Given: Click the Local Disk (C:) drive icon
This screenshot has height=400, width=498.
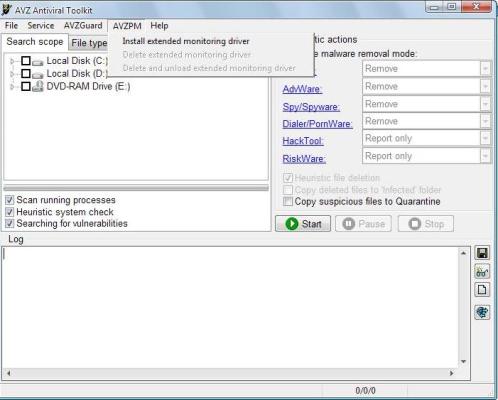Looking at the screenshot, I should (x=38, y=62).
